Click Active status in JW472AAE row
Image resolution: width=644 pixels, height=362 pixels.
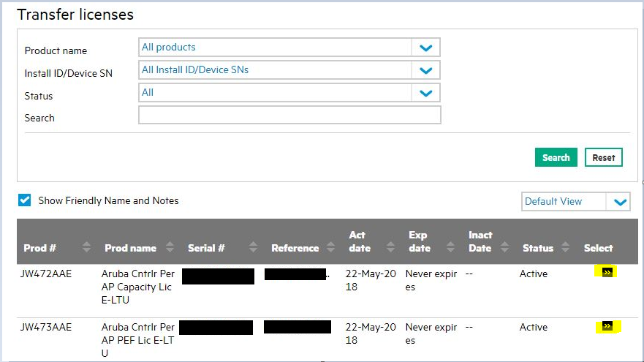(534, 274)
